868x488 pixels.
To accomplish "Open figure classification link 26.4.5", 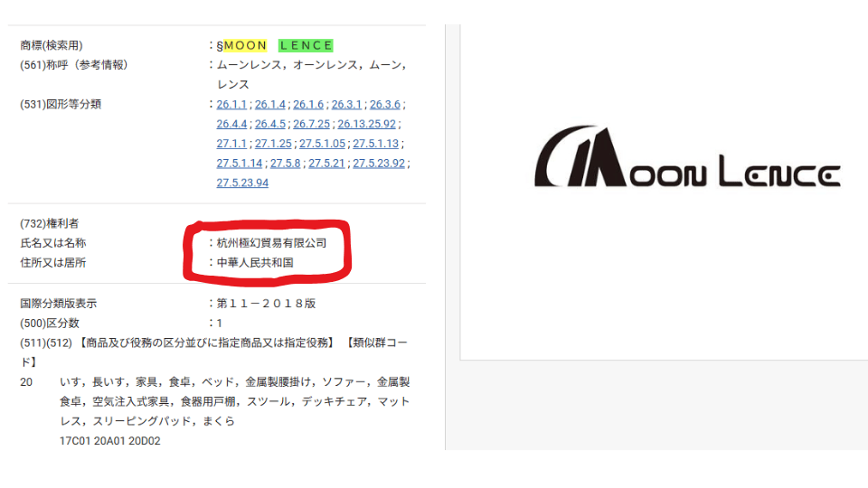I will pos(270,124).
